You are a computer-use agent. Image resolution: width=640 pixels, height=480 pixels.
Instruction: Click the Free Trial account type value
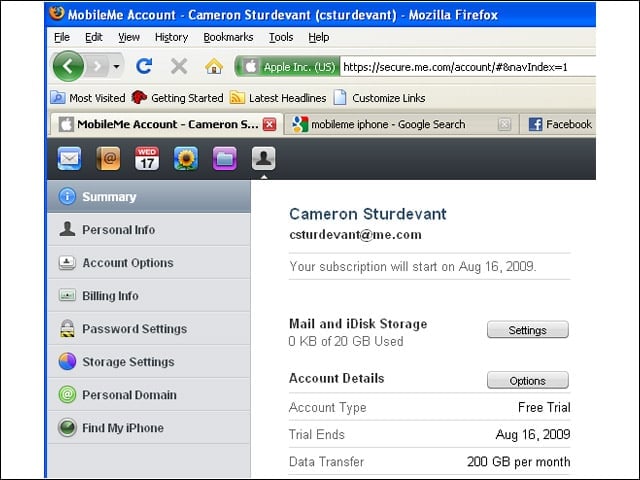pos(544,407)
